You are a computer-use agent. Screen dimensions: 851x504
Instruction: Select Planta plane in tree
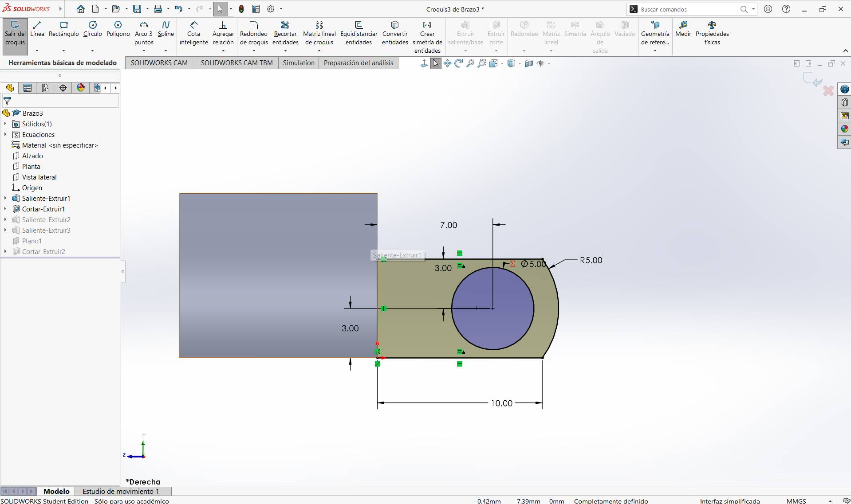[x=31, y=166]
